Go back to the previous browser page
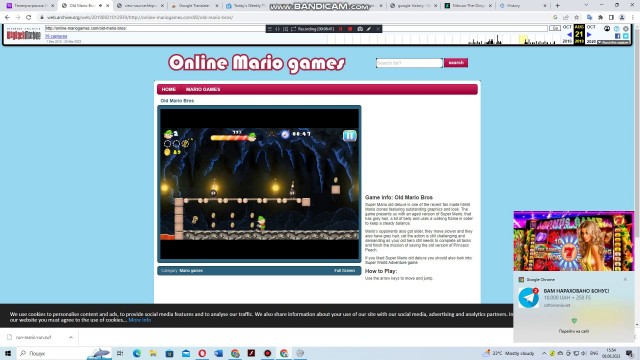640x360 pixels. [7, 18]
